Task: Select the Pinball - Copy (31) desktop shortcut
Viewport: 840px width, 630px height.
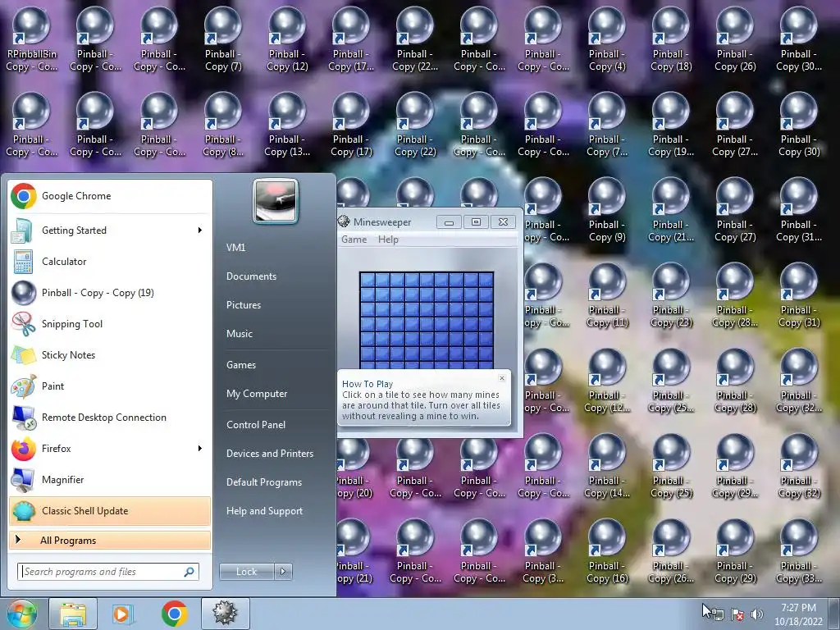Action: pyautogui.click(x=799, y=295)
